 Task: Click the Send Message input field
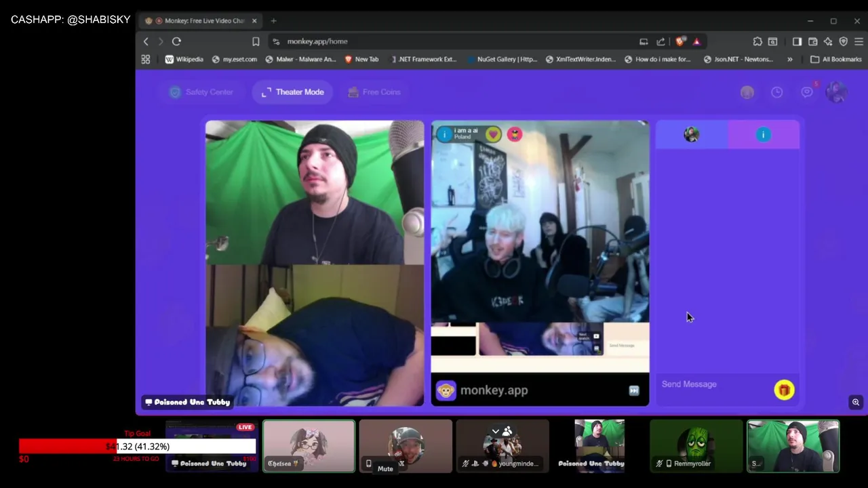[714, 384]
